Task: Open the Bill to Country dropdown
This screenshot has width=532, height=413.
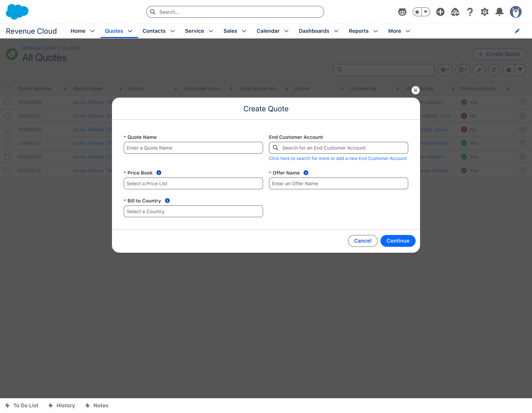Action: click(x=193, y=211)
